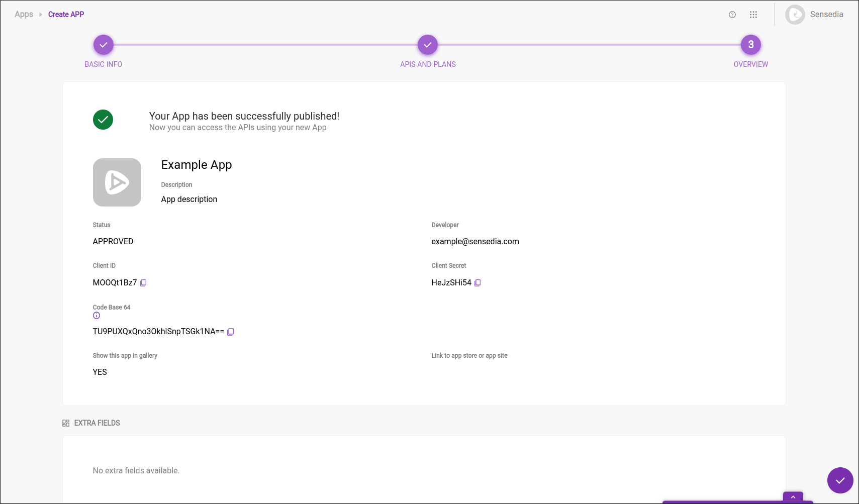The image size is (859, 504).
Task: Click the Sensedia profile avatar
Action: click(x=796, y=15)
